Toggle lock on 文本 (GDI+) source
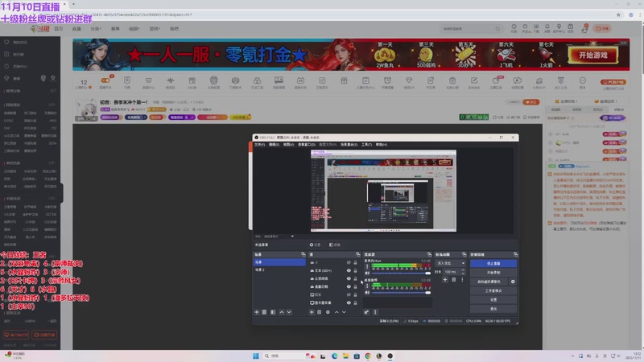The width and height of the screenshot is (644, 362). click(355, 271)
